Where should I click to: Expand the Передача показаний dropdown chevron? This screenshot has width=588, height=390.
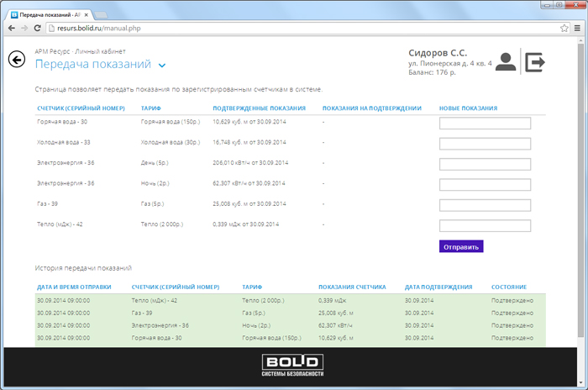click(162, 65)
